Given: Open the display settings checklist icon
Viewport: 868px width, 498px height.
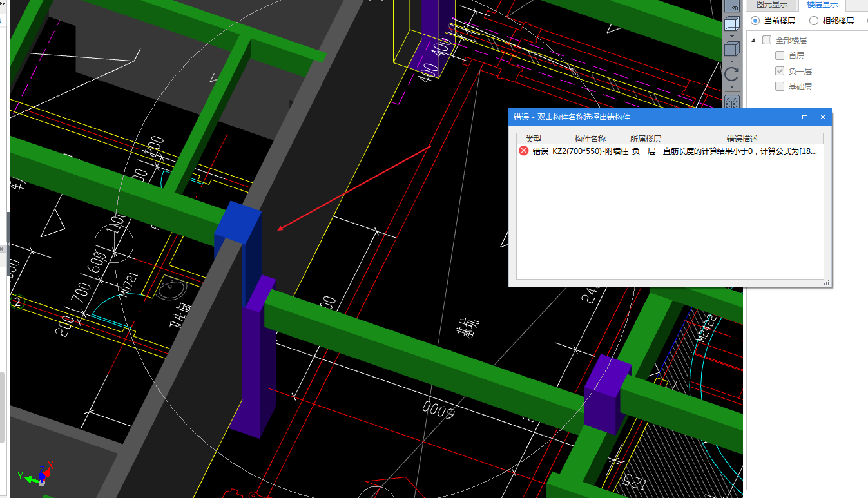Looking at the screenshot, I should (732, 102).
